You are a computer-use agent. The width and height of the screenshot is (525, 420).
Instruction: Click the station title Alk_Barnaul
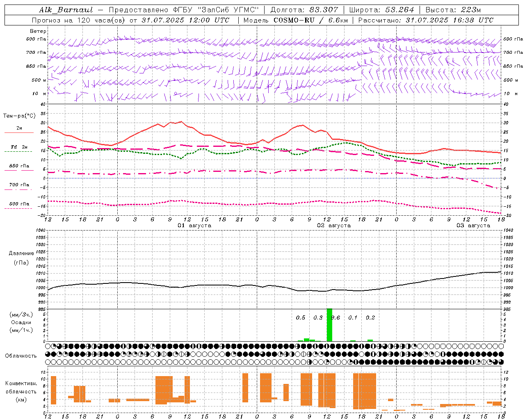pyautogui.click(x=66, y=10)
